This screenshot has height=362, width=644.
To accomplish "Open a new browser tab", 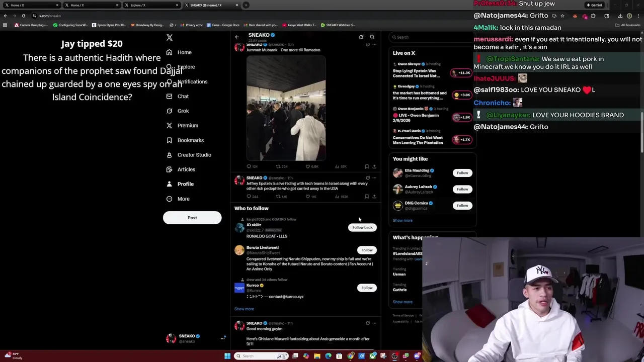I will 246,5.
